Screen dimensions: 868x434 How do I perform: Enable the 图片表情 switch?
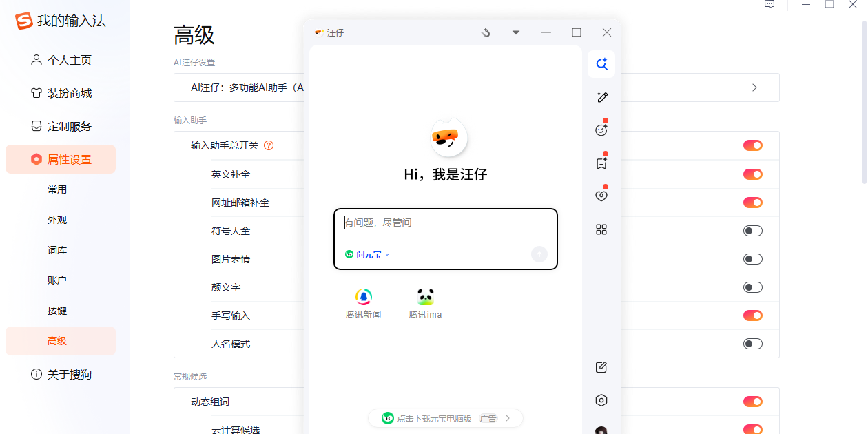pyautogui.click(x=753, y=259)
